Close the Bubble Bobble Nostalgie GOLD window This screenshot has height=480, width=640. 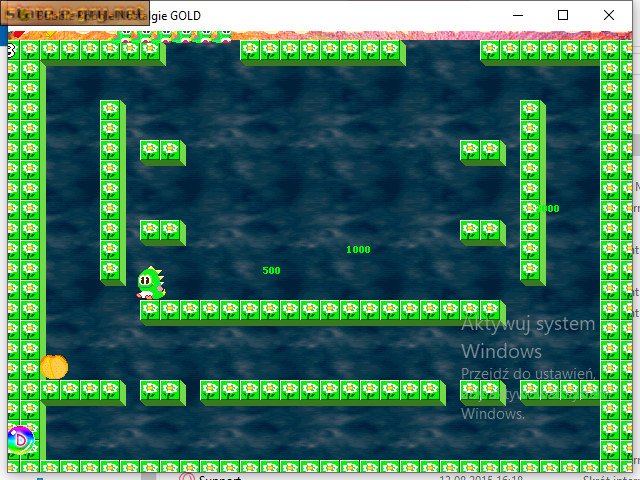(609, 16)
